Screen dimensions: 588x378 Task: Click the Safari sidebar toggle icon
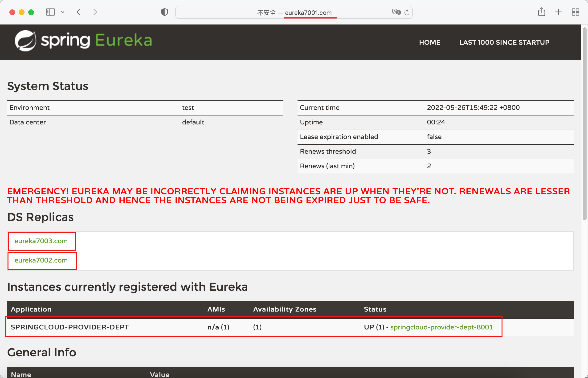click(50, 12)
